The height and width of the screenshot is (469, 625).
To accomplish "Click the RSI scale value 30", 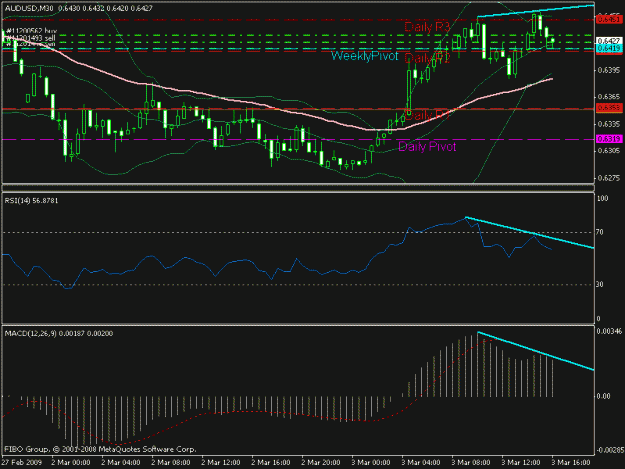I will pos(599,285).
